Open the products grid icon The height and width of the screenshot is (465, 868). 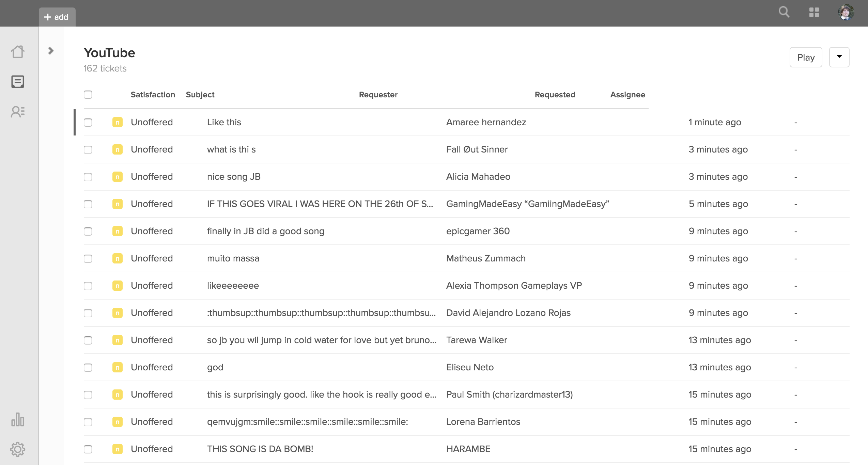[814, 12]
